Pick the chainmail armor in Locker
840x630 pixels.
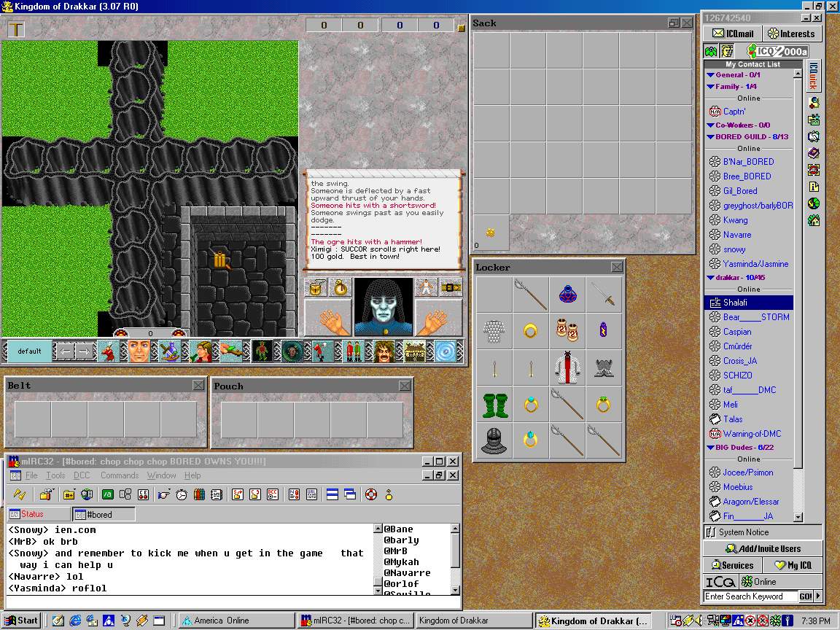point(494,331)
